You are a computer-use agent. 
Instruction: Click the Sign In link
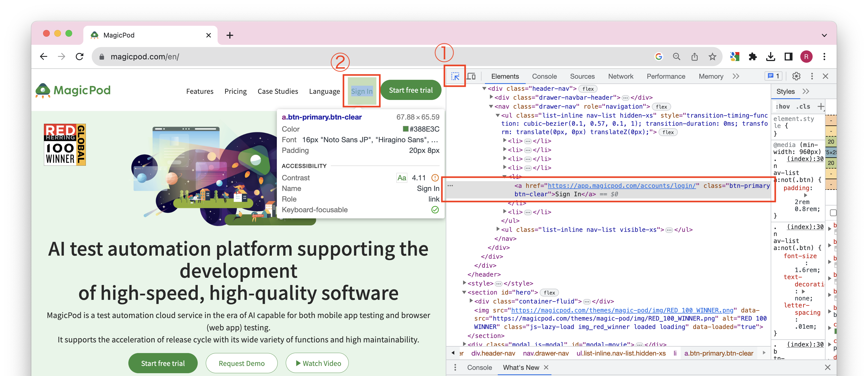pos(362,91)
